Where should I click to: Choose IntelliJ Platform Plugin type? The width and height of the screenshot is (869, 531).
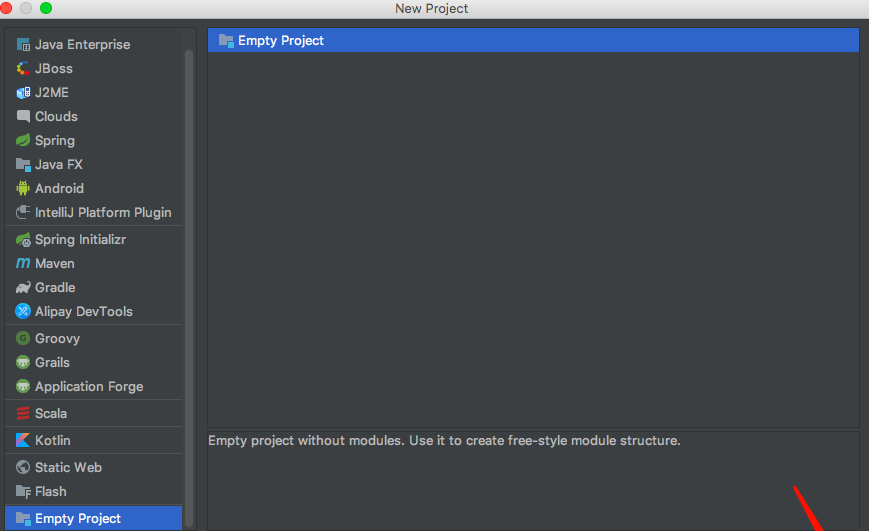(93, 212)
